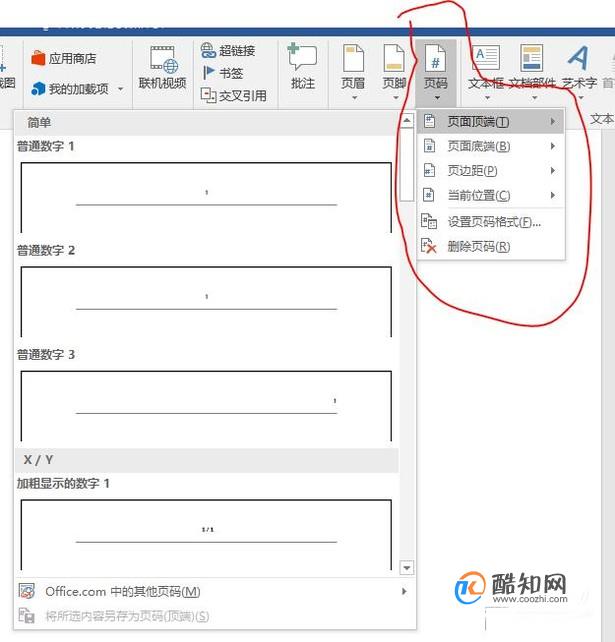Open the 当前位置 submenu arrow
Screen dimensions: 615x642
point(553,195)
